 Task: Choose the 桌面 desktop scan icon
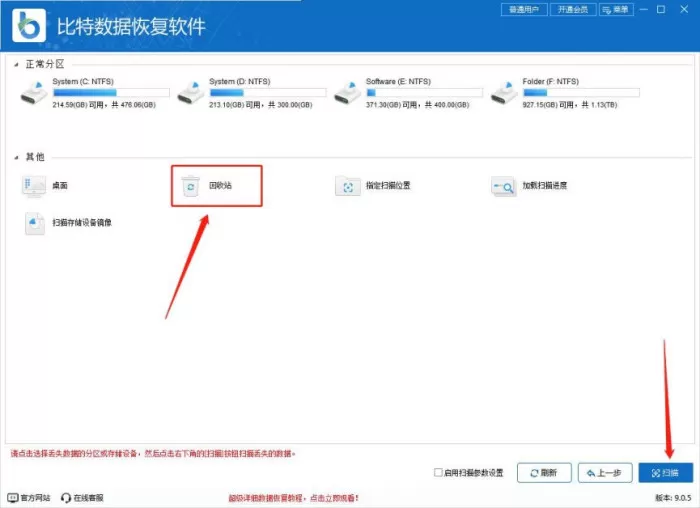(34, 186)
